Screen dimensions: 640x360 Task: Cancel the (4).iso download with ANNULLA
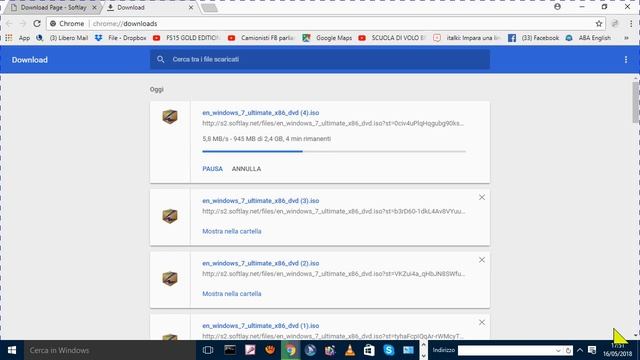pyautogui.click(x=247, y=169)
